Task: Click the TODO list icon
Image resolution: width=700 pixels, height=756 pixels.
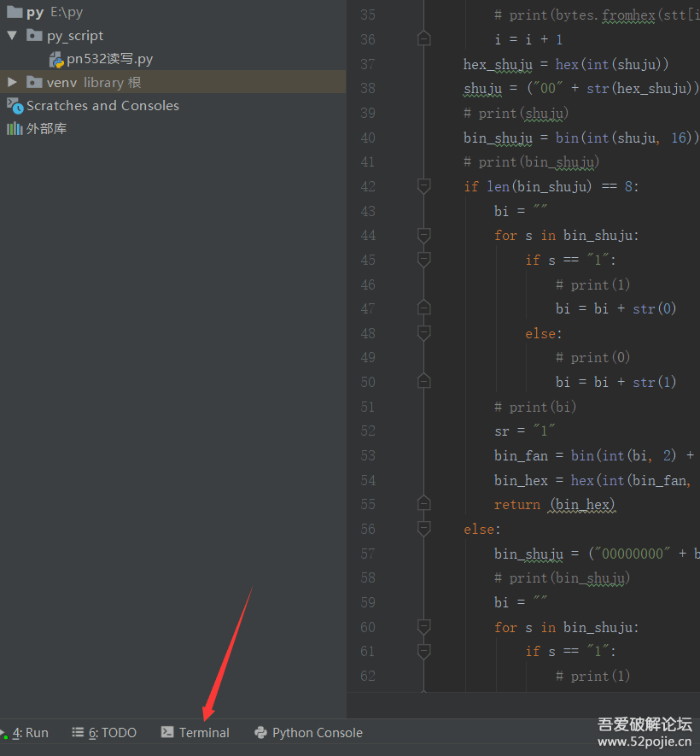Action: click(x=78, y=732)
